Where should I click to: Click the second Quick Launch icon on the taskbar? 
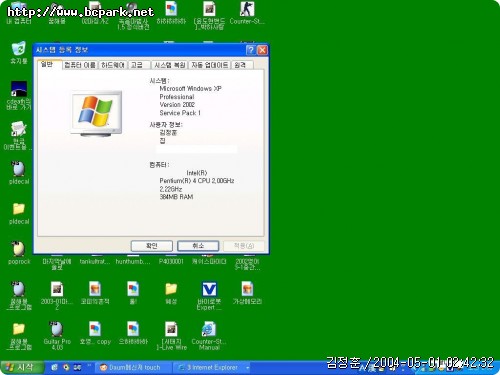[x=66, y=367]
